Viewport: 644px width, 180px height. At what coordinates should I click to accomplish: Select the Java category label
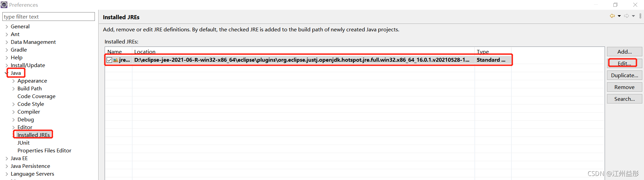click(x=15, y=73)
